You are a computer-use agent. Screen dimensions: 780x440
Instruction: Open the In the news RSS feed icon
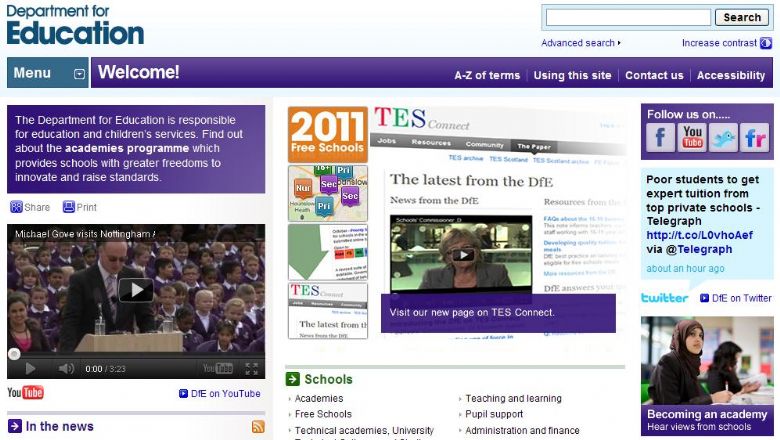pos(258,427)
